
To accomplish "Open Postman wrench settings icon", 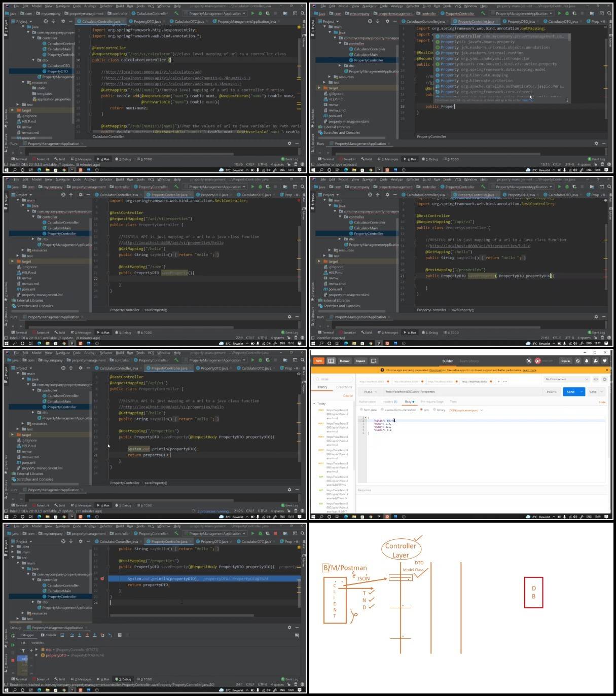I will [x=596, y=361].
